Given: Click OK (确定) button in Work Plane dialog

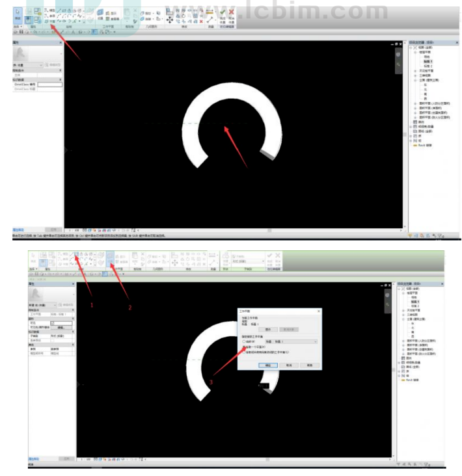Looking at the screenshot, I should [268, 365].
